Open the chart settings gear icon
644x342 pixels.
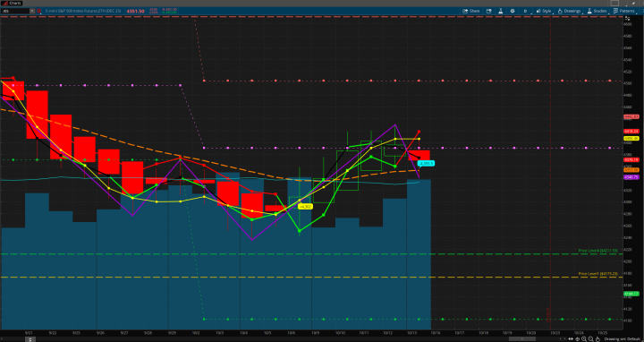click(513, 11)
